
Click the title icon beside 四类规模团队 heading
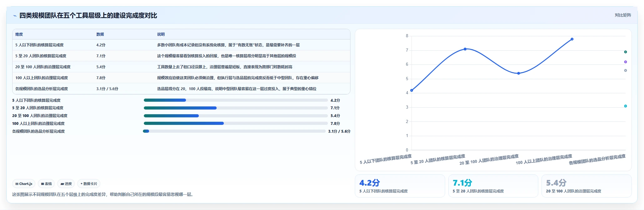15,16
